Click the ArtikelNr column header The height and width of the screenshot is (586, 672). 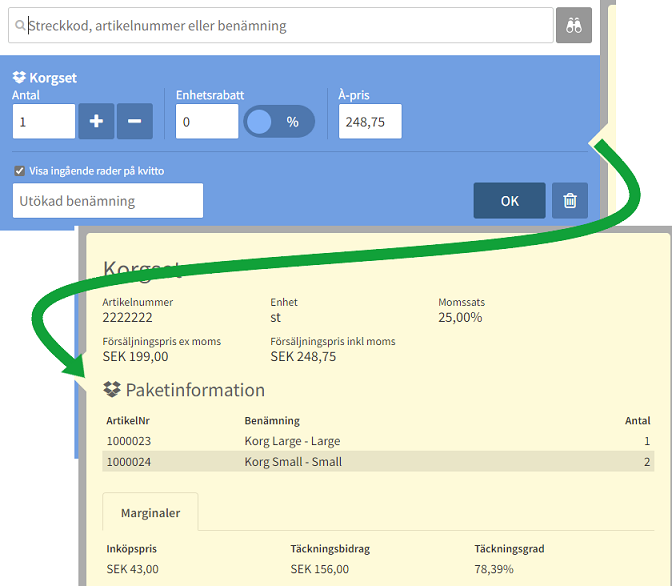[x=128, y=421]
